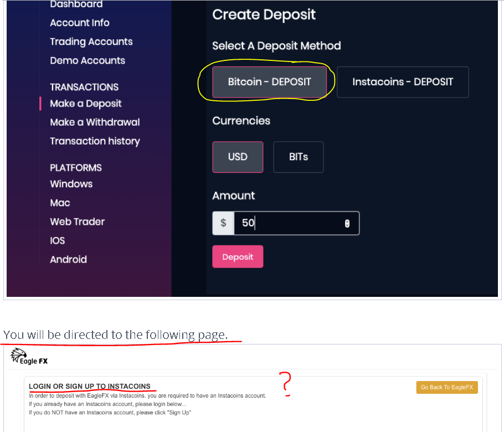This screenshot has height=432, width=504.
Task: Open Trading Accounts in the sidebar
Action: coord(91,42)
